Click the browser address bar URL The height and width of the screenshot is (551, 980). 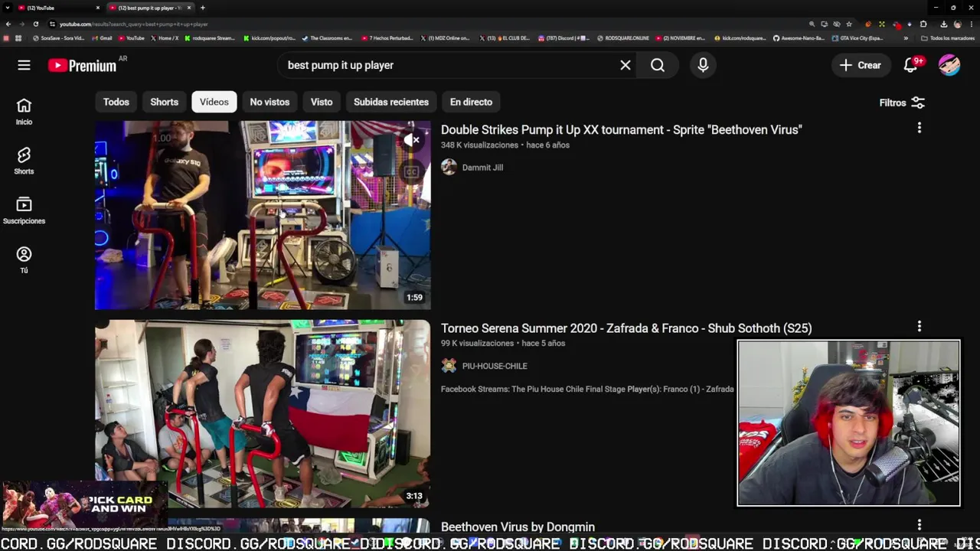(x=133, y=24)
